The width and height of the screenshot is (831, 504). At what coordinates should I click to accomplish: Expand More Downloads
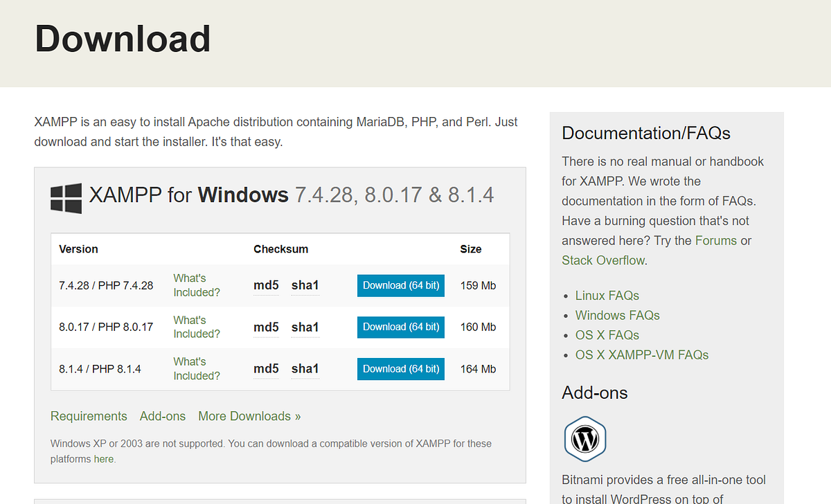click(249, 416)
